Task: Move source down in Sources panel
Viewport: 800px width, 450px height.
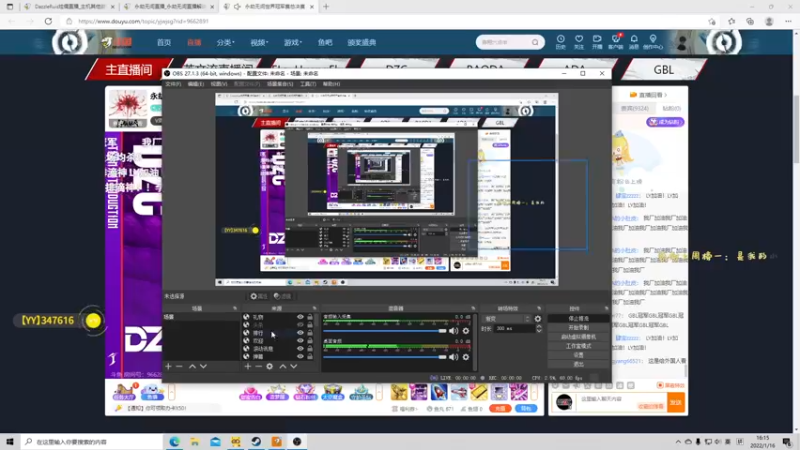Action: tap(294, 366)
